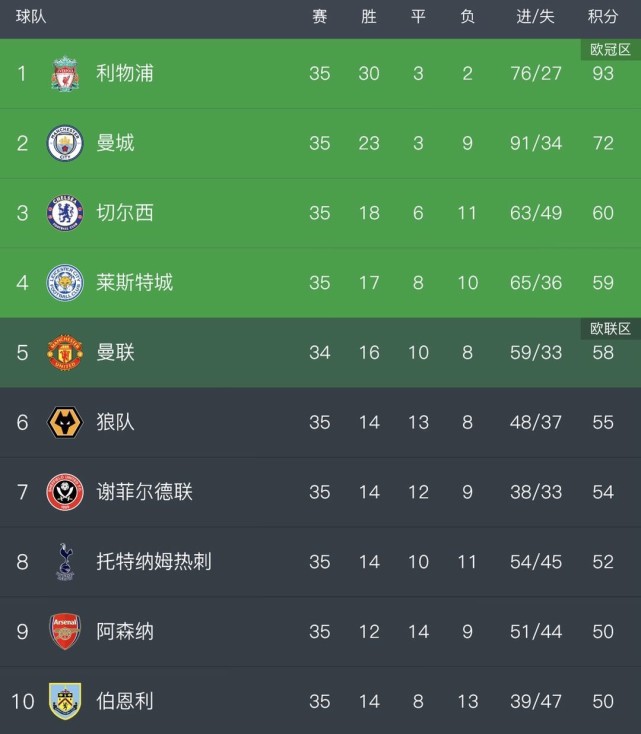Viewport: 641px width, 734px height.
Task: Click the 欧联区 zone label
Action: coord(610,329)
